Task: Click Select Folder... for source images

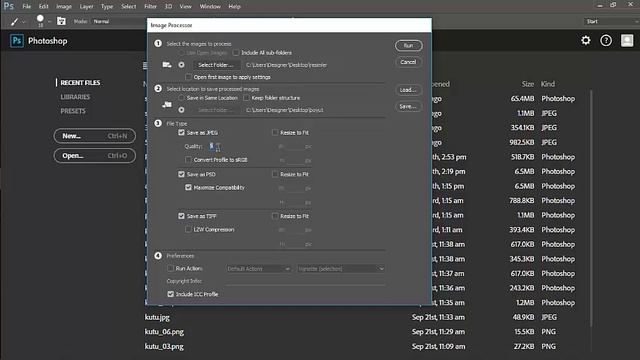Action: pyautogui.click(x=216, y=64)
